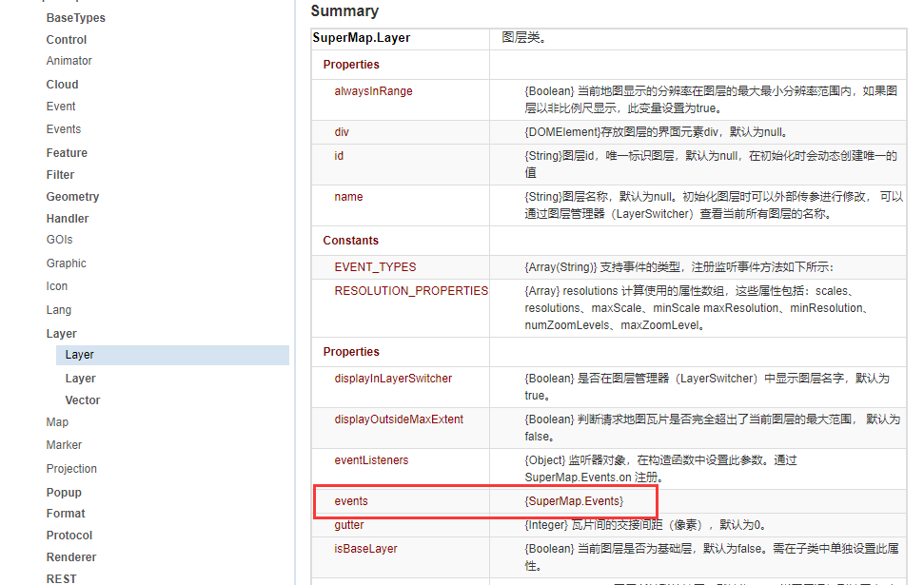
Task: Select Icon in the sidebar list
Action: [56, 286]
